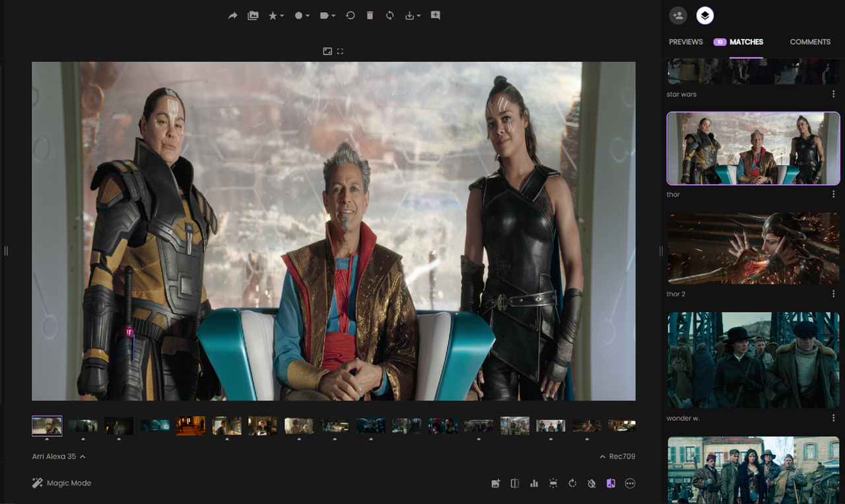Click the sync circular arrows icon
Screen dimensions: 845x504
(x=390, y=15)
